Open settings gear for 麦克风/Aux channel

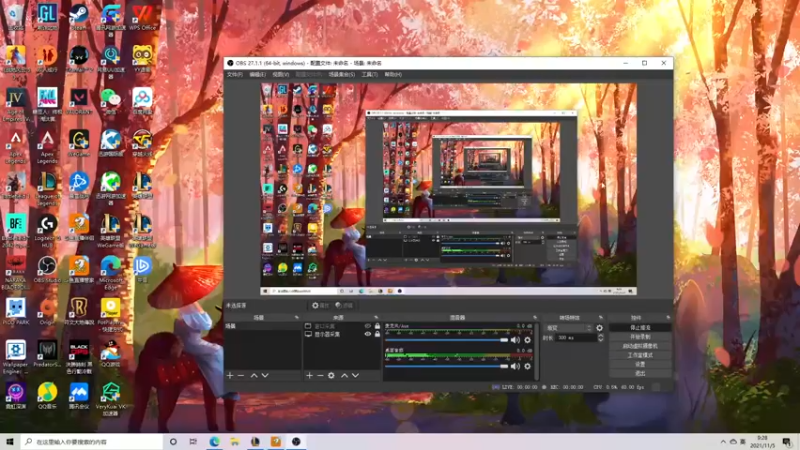[528, 340]
